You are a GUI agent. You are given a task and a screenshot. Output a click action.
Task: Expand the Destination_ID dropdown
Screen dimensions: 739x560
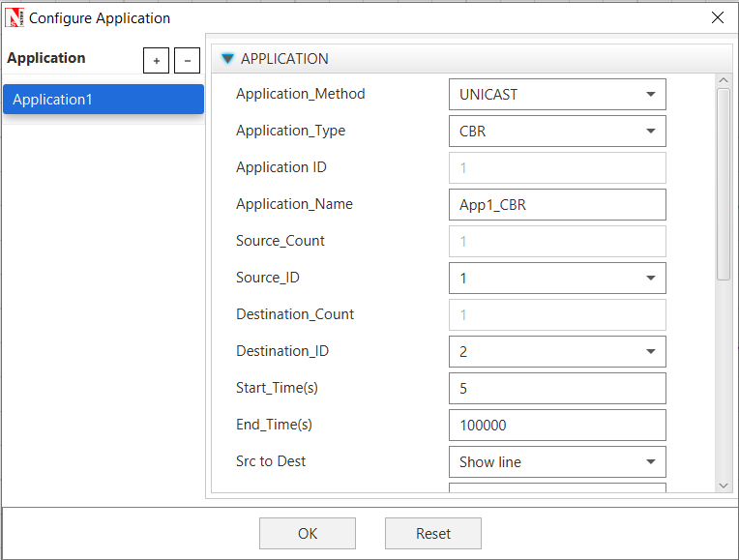[x=557, y=352]
